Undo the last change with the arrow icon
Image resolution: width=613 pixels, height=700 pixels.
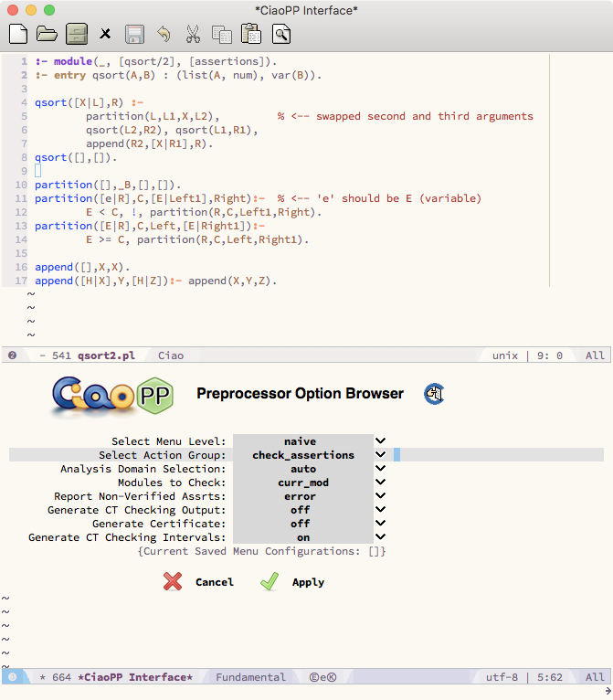pyautogui.click(x=164, y=35)
